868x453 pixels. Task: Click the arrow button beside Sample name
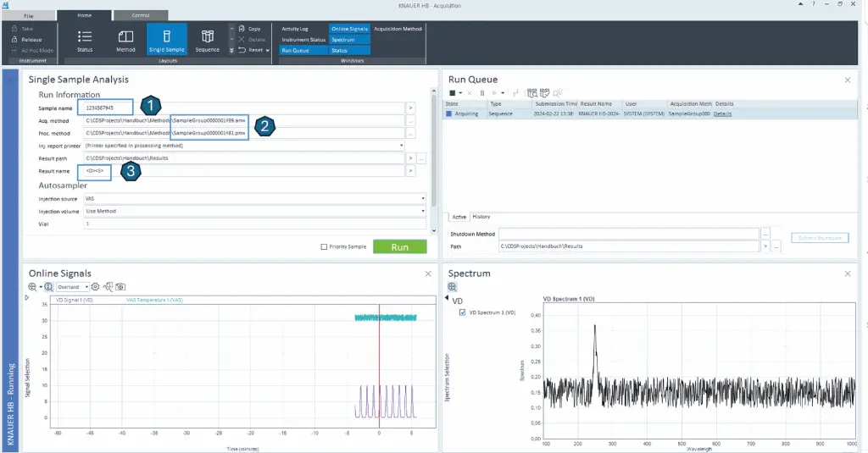(x=410, y=108)
